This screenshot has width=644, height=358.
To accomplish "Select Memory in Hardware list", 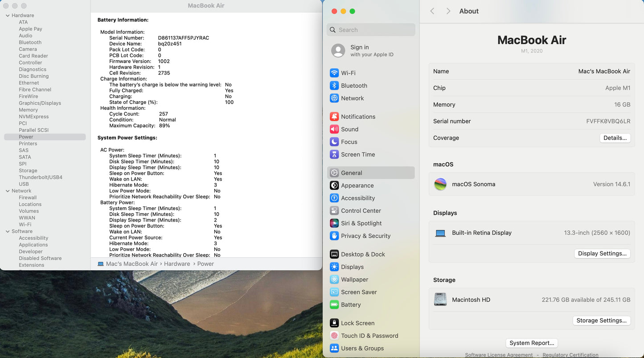I will (x=28, y=110).
